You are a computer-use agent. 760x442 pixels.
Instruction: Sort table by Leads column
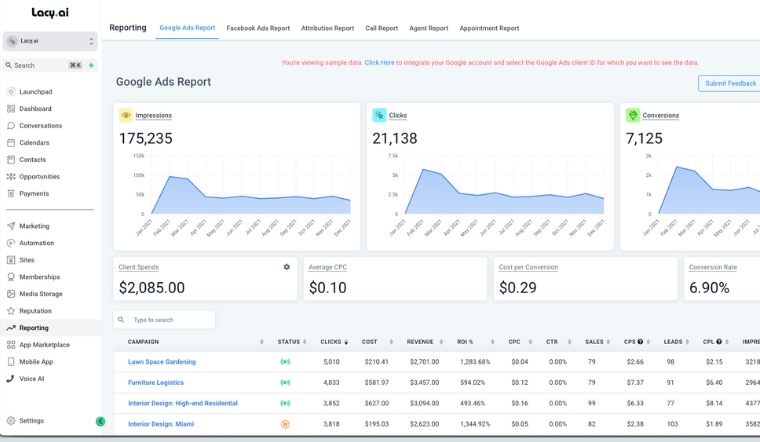pos(687,342)
